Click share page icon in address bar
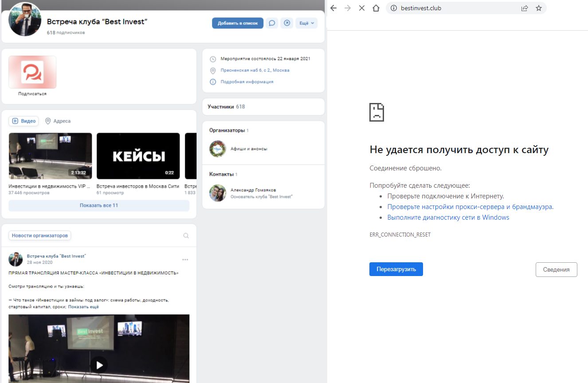This screenshot has width=588, height=383. 525,8
